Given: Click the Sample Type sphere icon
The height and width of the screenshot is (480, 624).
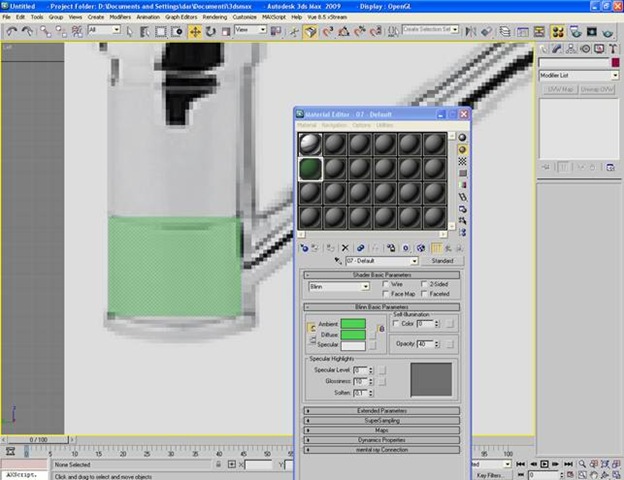Looking at the screenshot, I should 462,137.
